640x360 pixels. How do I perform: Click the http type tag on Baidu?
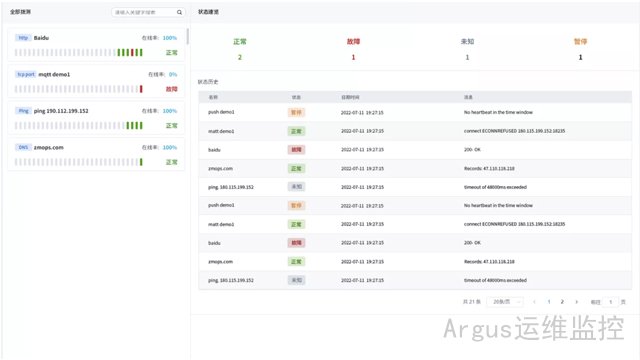[23, 38]
